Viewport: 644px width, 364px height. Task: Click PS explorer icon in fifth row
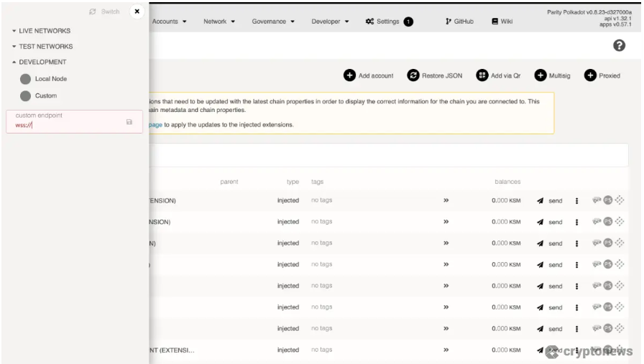(608, 285)
